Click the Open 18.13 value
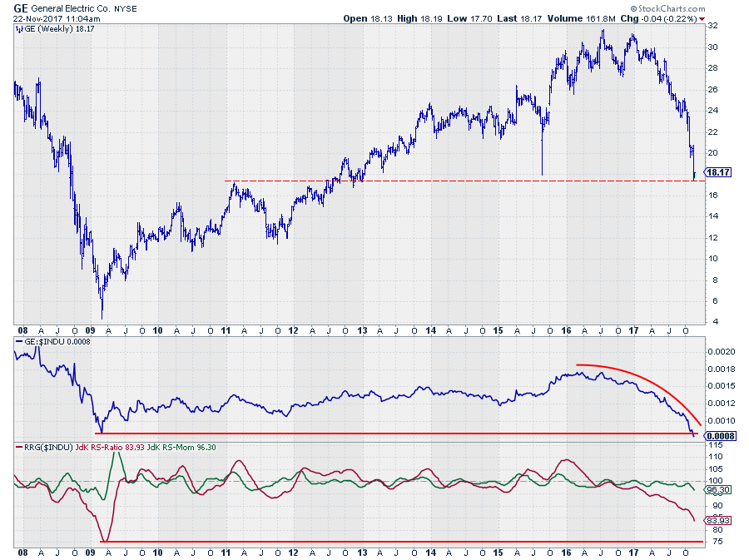Viewport: 749px width, 560px height. click(368, 18)
